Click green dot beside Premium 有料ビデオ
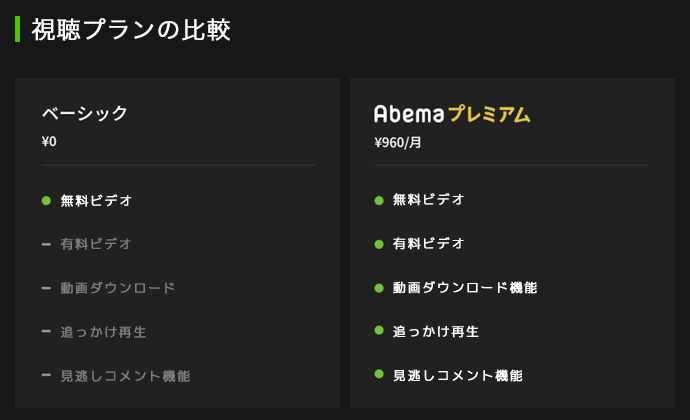The image size is (690, 420). click(x=379, y=244)
